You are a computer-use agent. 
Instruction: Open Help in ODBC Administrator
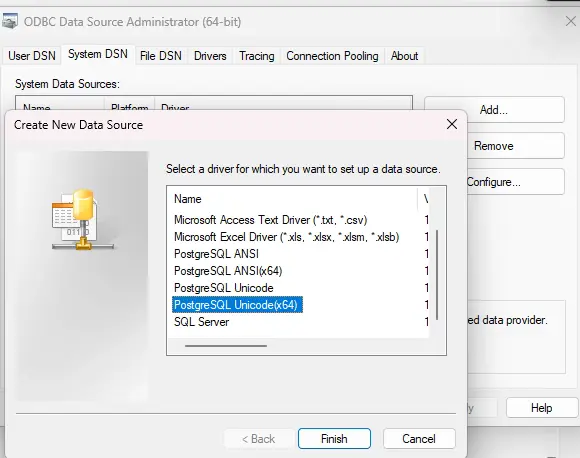pos(542,408)
